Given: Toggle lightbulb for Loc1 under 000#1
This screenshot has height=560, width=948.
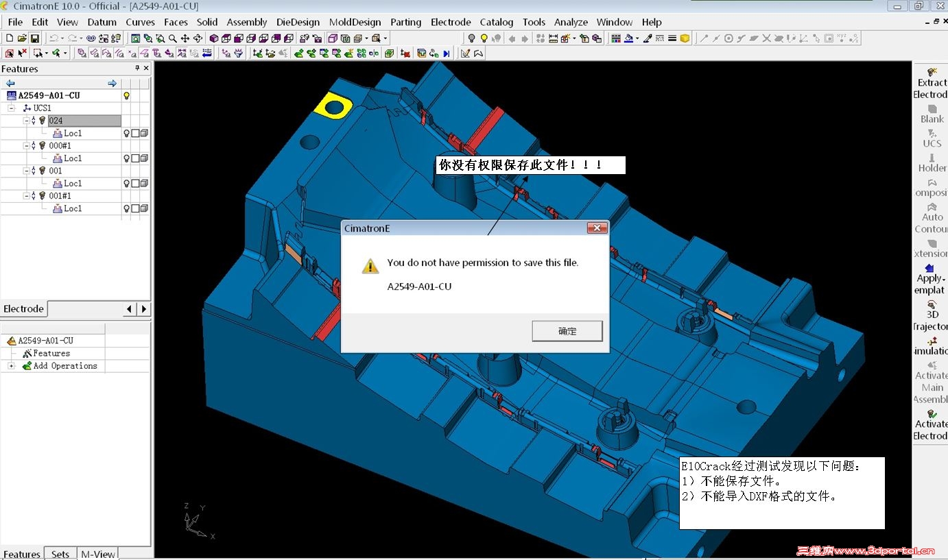Looking at the screenshot, I should click(x=126, y=158).
